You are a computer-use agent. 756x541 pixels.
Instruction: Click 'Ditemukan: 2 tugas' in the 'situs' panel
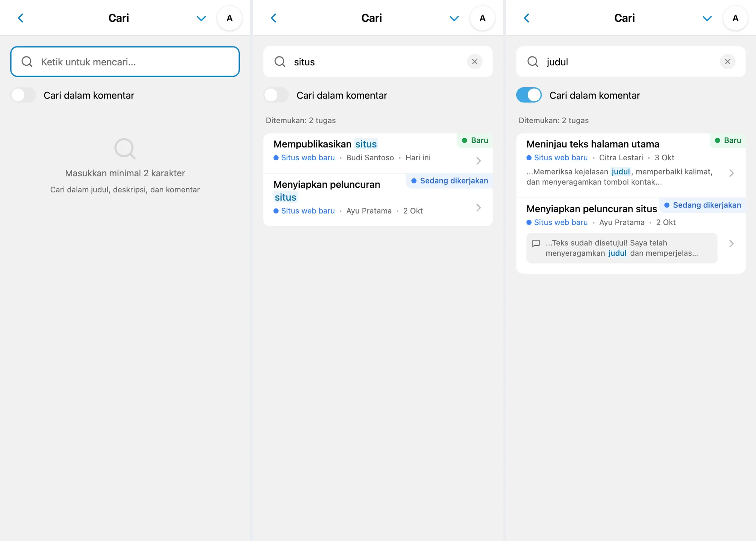pos(301,120)
